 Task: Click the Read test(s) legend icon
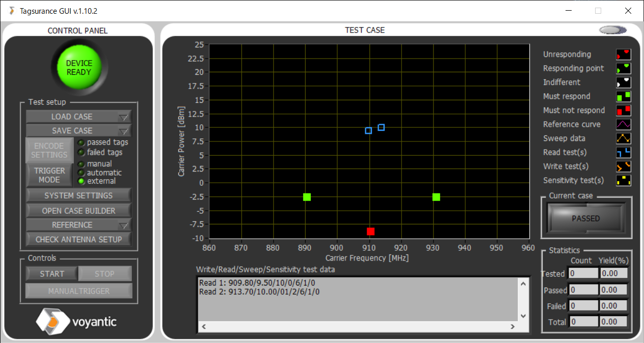point(624,152)
